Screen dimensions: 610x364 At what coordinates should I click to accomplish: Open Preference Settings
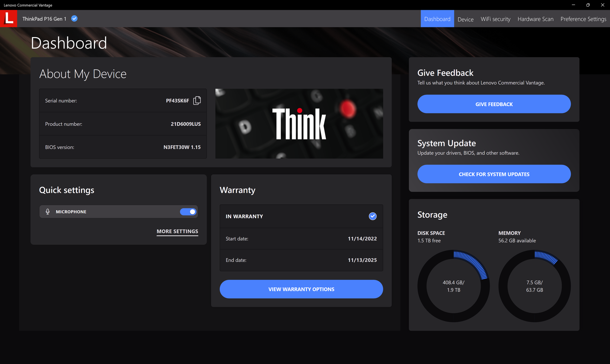pos(583,19)
